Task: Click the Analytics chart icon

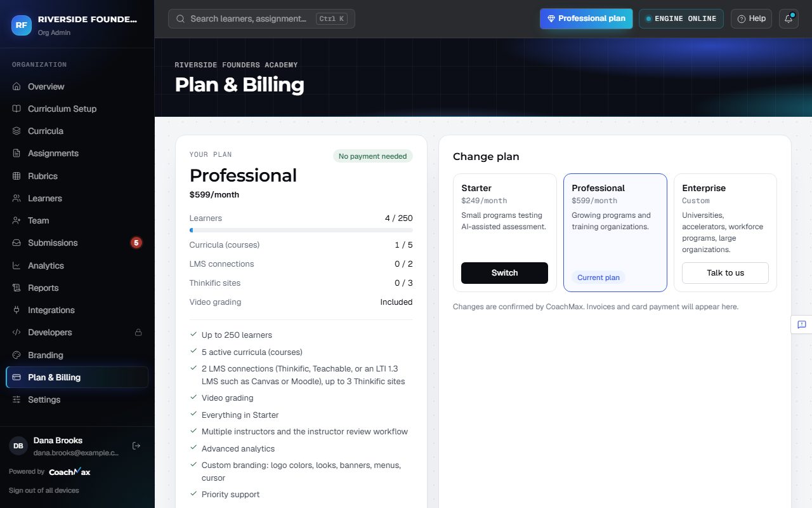Action: (x=16, y=265)
